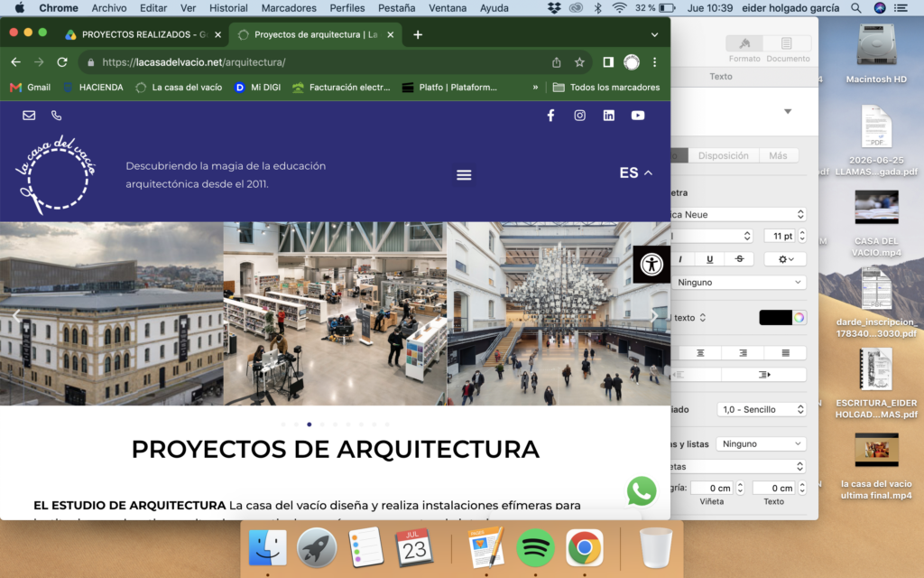This screenshot has width=924, height=578.
Task: Reload the page in Chrome
Action: 62,62
